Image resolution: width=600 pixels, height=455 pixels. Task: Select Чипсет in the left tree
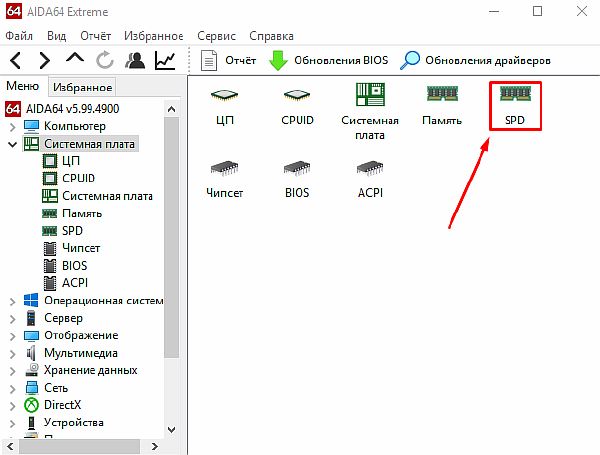click(81, 248)
